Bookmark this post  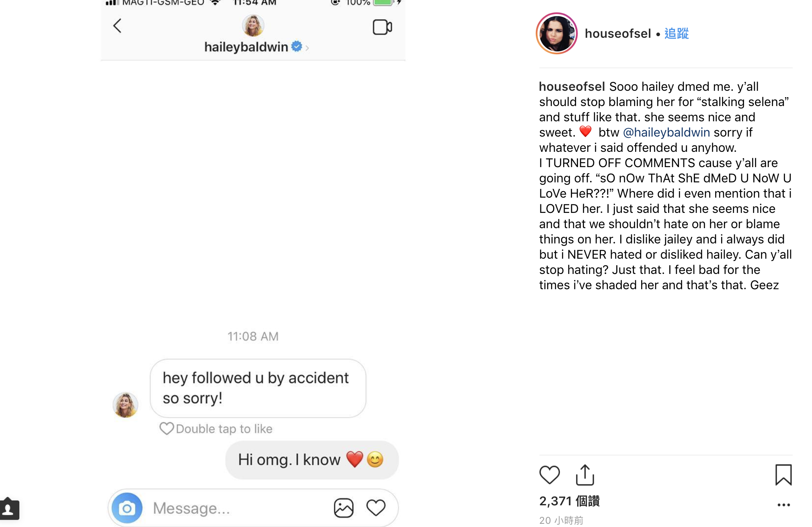pos(783,475)
